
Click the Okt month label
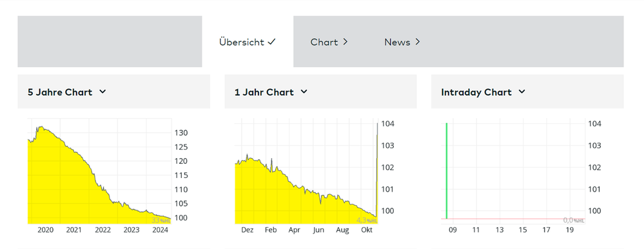[x=367, y=230]
